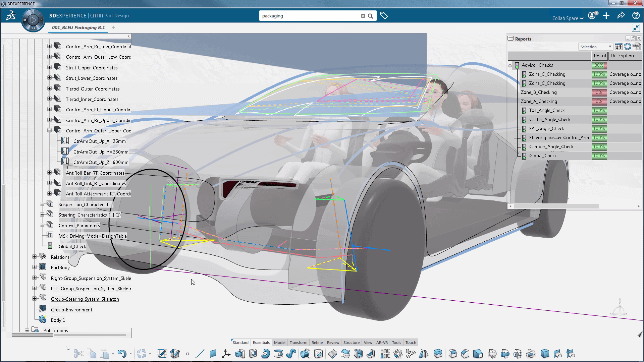Click the Undo button in toolbar
644x362 pixels.
click(x=123, y=354)
